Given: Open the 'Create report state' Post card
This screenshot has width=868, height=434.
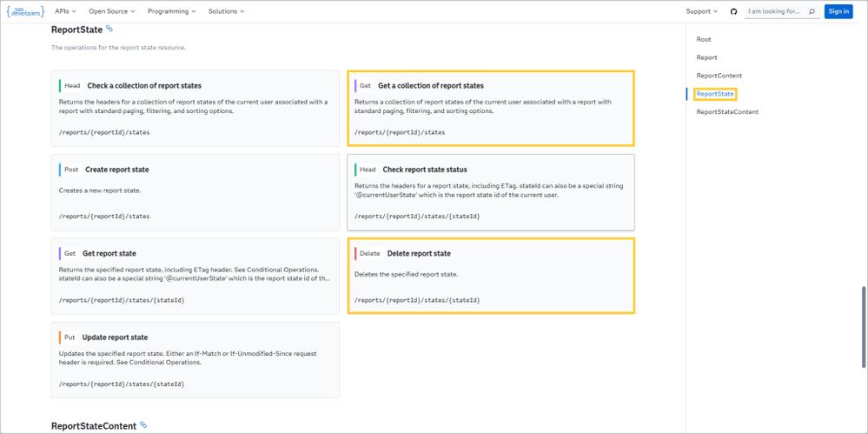Looking at the screenshot, I should click(x=195, y=192).
